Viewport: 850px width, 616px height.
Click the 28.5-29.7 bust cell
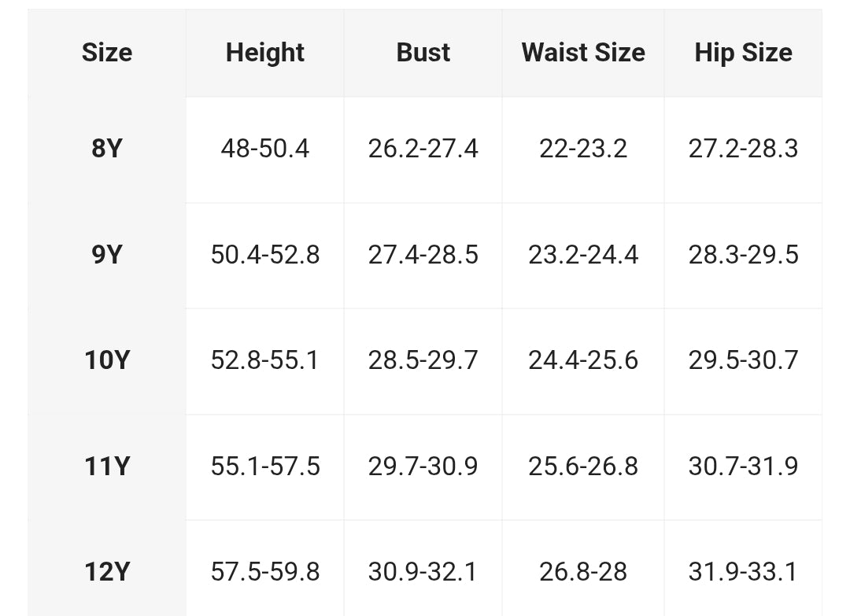[x=423, y=360]
